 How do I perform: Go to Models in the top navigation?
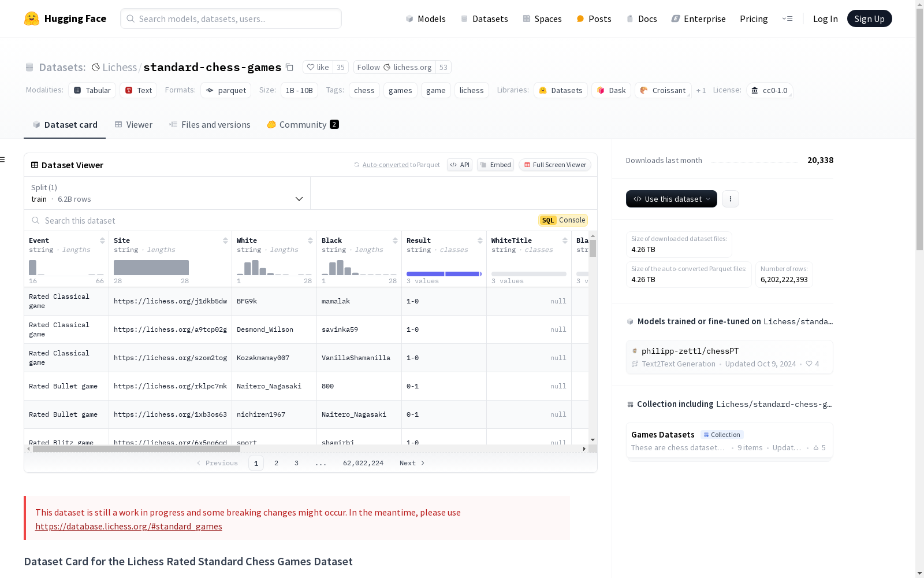[x=426, y=18]
